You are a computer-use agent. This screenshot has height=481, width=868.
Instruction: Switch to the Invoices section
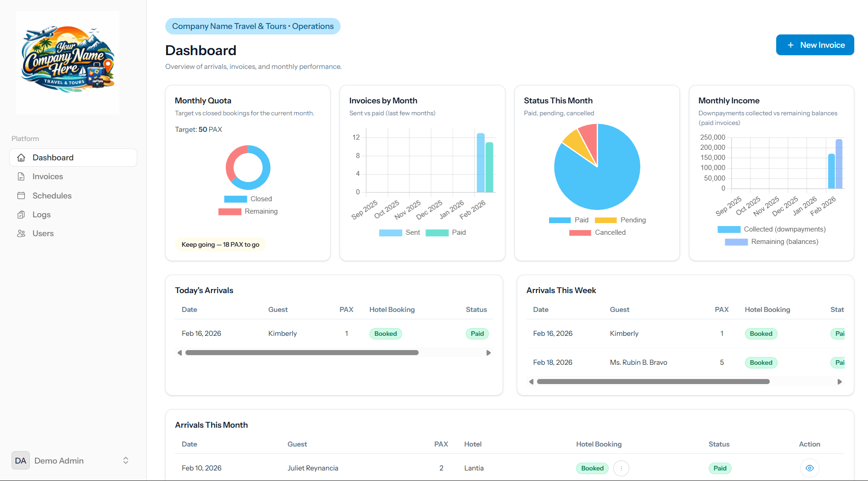pos(48,176)
